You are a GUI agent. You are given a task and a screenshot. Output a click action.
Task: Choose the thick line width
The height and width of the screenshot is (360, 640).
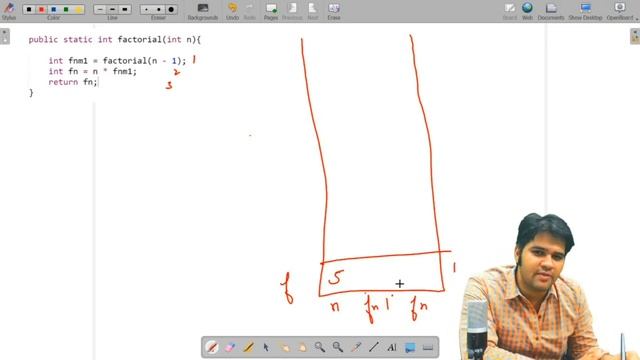(x=124, y=9)
